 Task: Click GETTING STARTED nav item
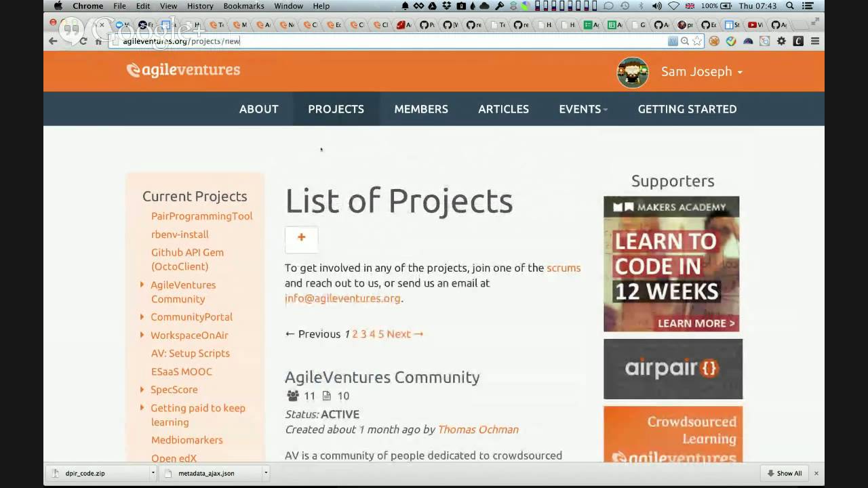[x=687, y=109]
